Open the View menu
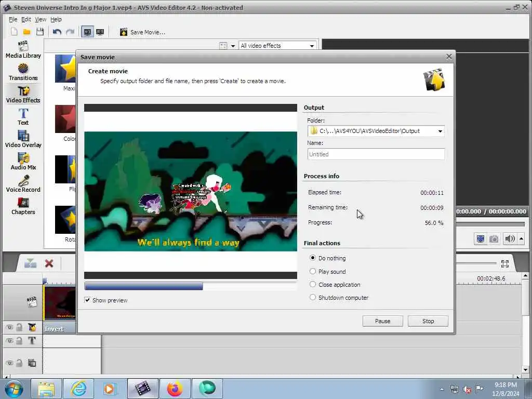The height and width of the screenshot is (399, 532). [41, 19]
